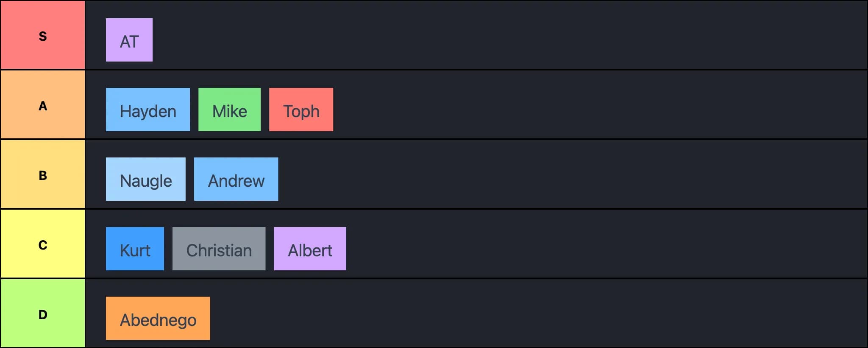This screenshot has height=348, width=868.
Task: Click the Toph tile
Action: click(x=301, y=110)
